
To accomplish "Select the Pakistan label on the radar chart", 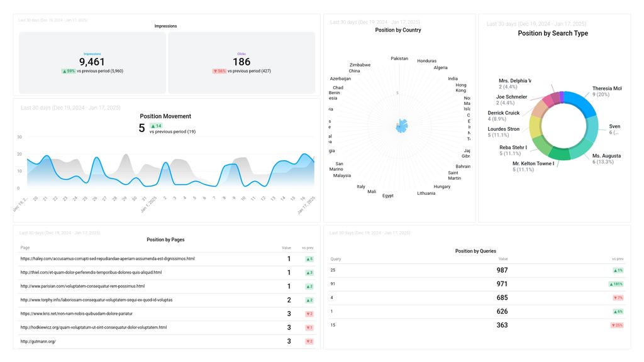I will (x=399, y=58).
